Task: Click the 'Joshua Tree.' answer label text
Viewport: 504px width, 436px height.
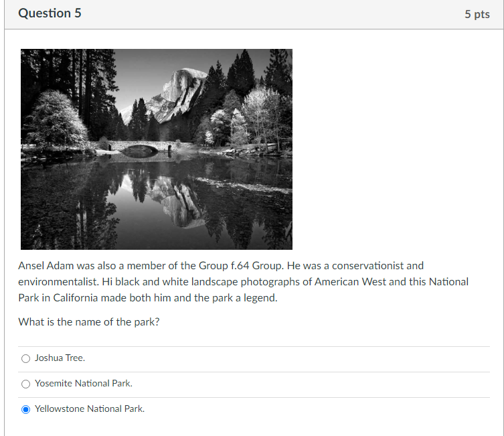Action: (x=60, y=358)
